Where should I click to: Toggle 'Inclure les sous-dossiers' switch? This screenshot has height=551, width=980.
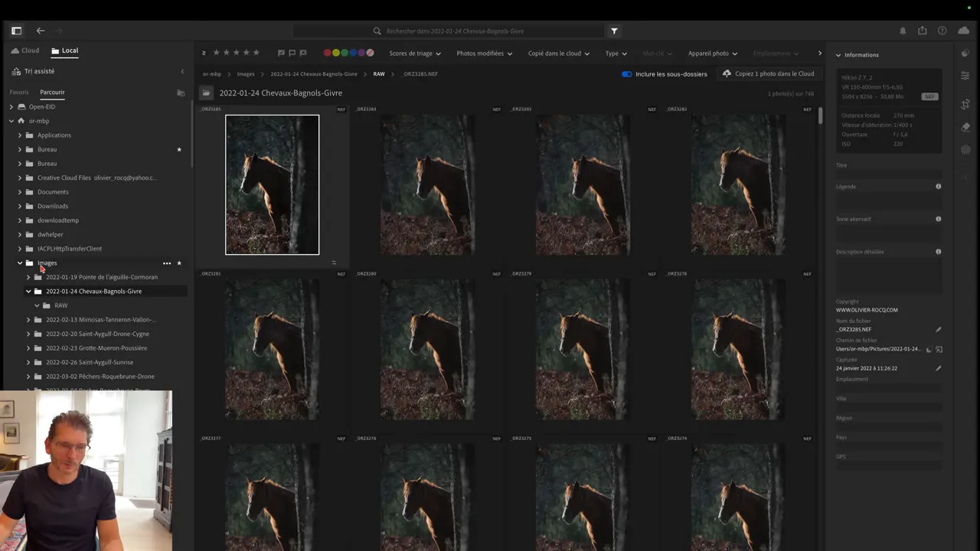(x=627, y=74)
